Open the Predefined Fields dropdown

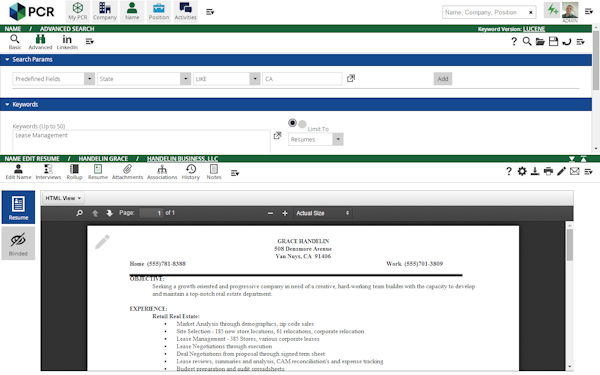point(54,79)
